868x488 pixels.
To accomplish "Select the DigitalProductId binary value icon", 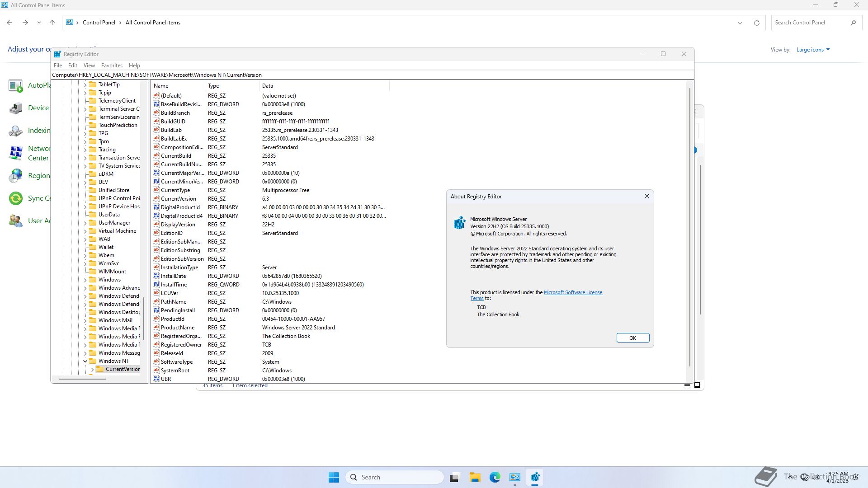I will 156,207.
